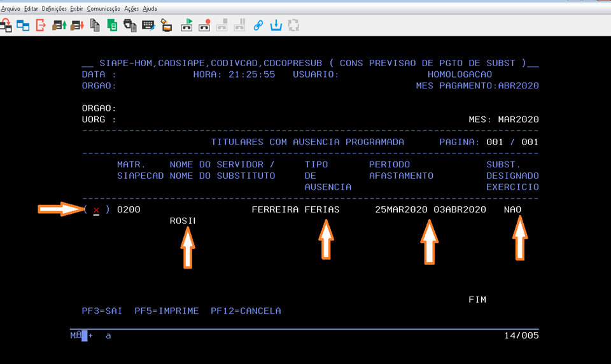Click the print screen icon
Screen dimensions: 611x364
(x=130, y=25)
